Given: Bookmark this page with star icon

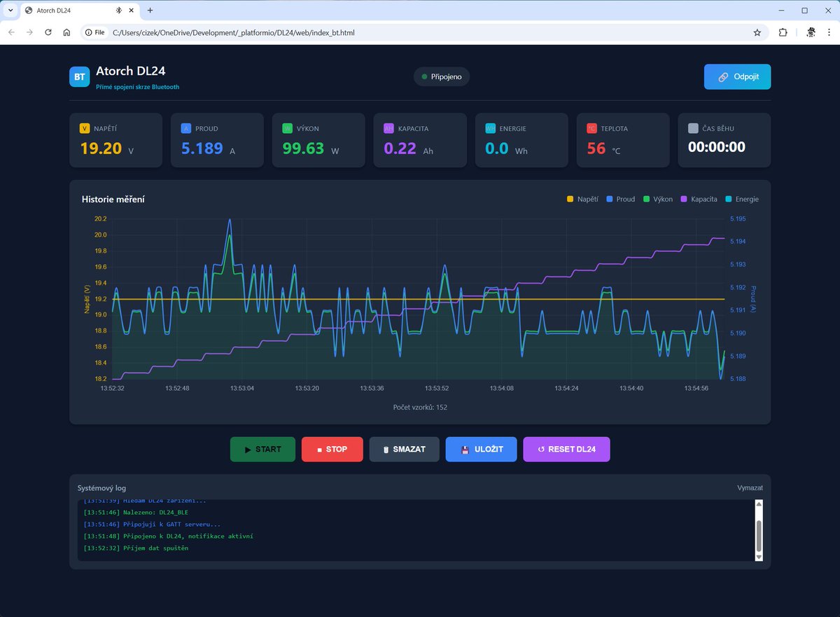Looking at the screenshot, I should [757, 32].
